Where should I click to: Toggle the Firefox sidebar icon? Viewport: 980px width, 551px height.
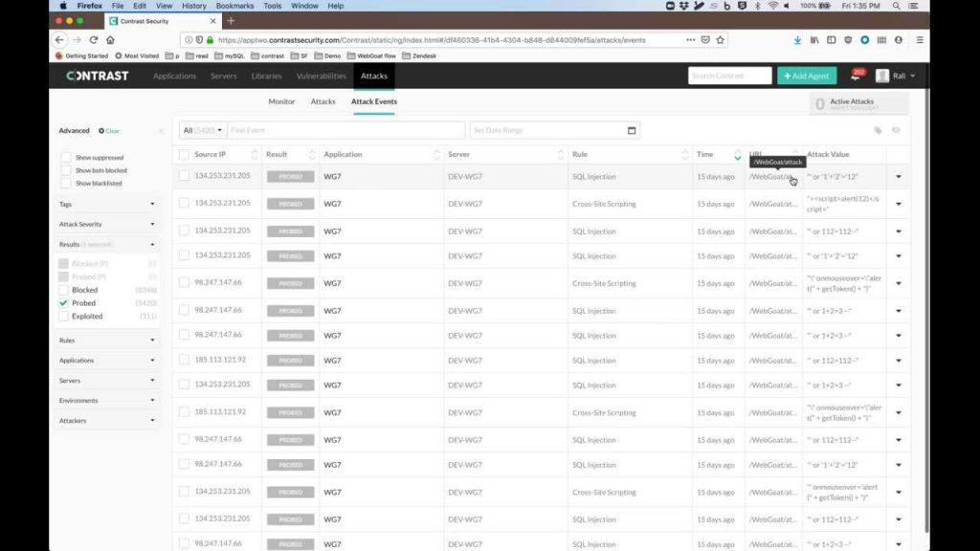tap(832, 40)
